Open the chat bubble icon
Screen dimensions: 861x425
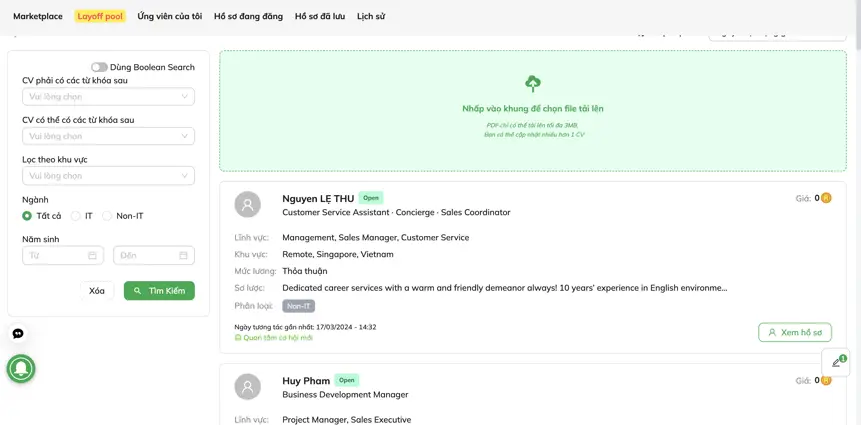pyautogui.click(x=18, y=333)
